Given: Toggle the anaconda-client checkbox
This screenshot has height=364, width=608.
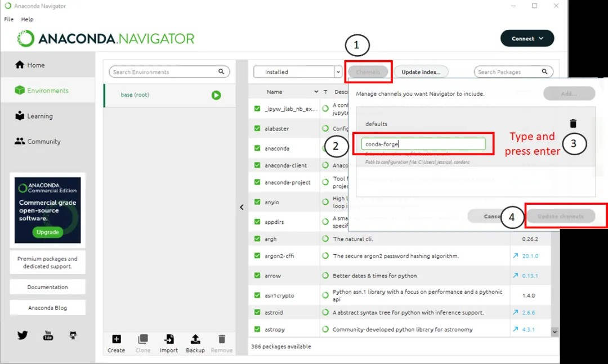Looking at the screenshot, I should click(257, 165).
